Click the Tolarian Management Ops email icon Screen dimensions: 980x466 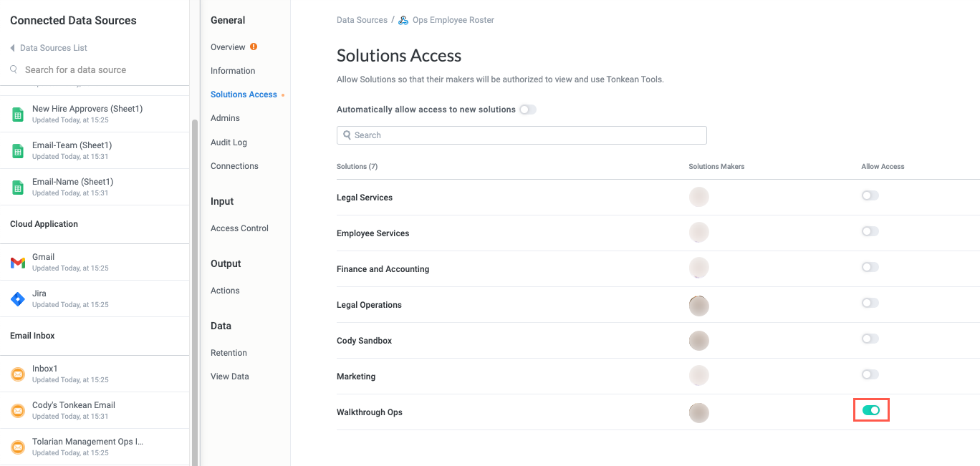coord(17,447)
